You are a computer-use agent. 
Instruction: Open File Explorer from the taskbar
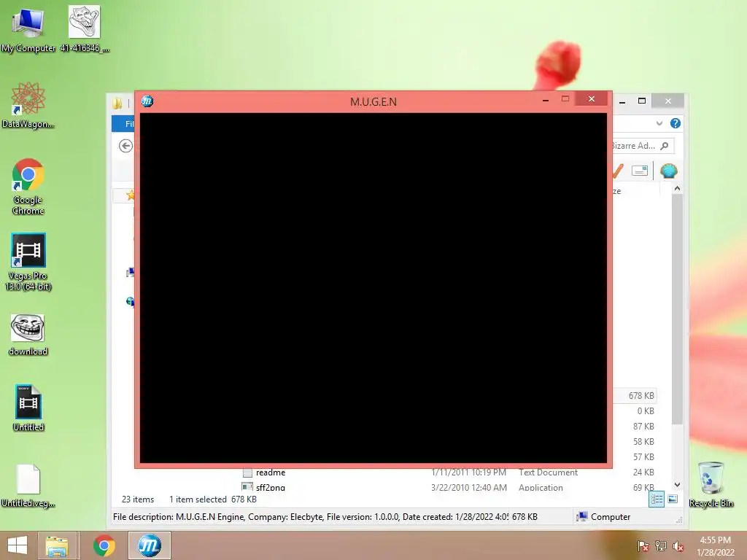[57, 545]
